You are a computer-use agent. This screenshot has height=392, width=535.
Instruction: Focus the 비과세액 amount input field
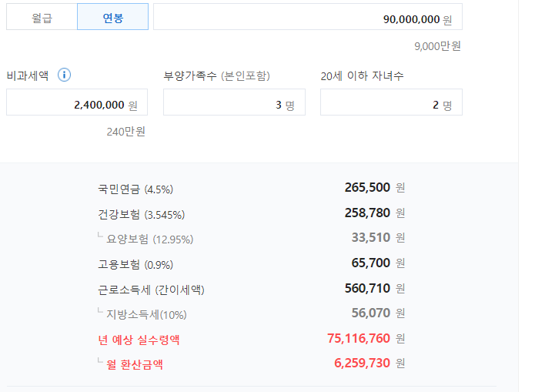coord(76,104)
